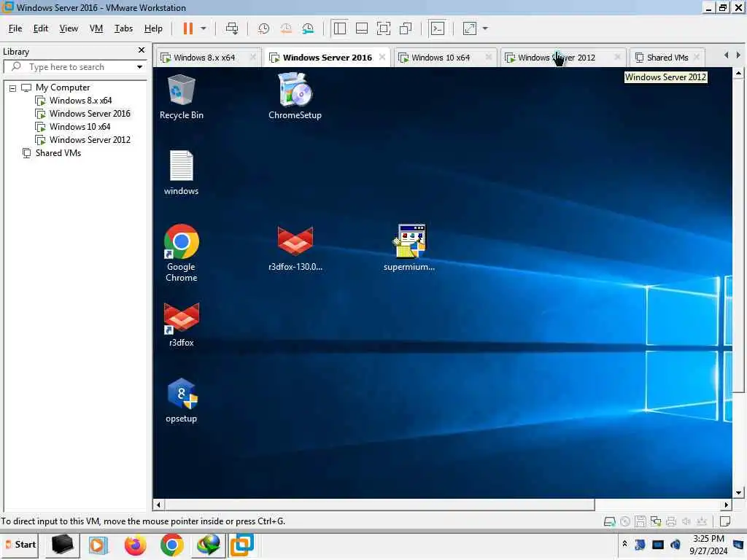The width and height of the screenshot is (747, 560).
Task: Click the hard disk status bar icon
Action: tap(609, 521)
